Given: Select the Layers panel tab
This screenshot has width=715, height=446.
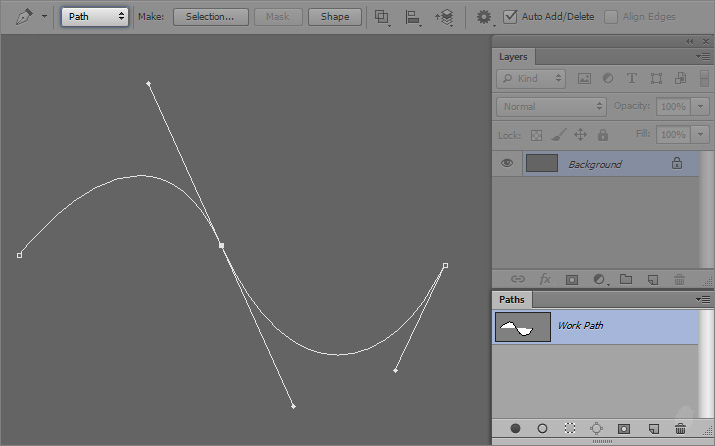Looking at the screenshot, I should (513, 57).
